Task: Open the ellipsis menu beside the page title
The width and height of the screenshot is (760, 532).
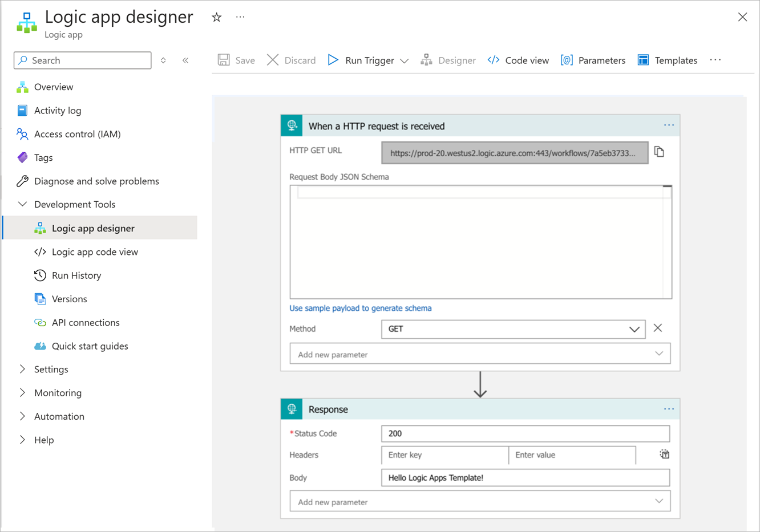Action: coord(240,17)
